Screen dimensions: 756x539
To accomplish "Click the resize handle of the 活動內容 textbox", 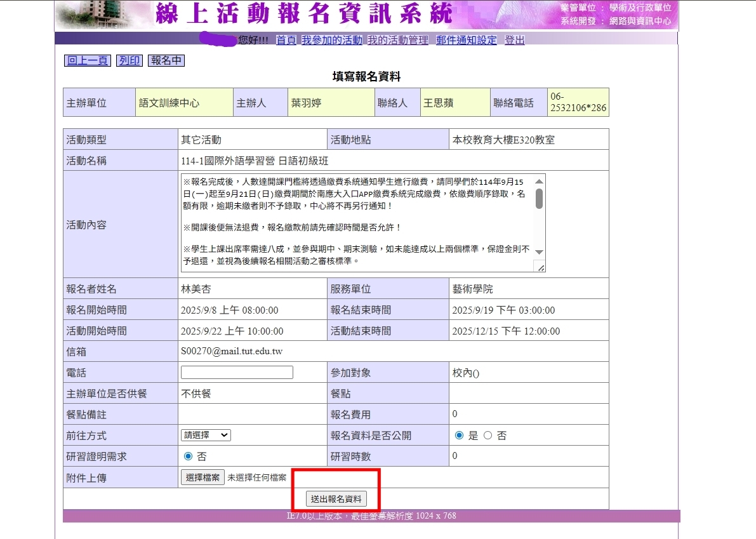I will coord(540,267).
